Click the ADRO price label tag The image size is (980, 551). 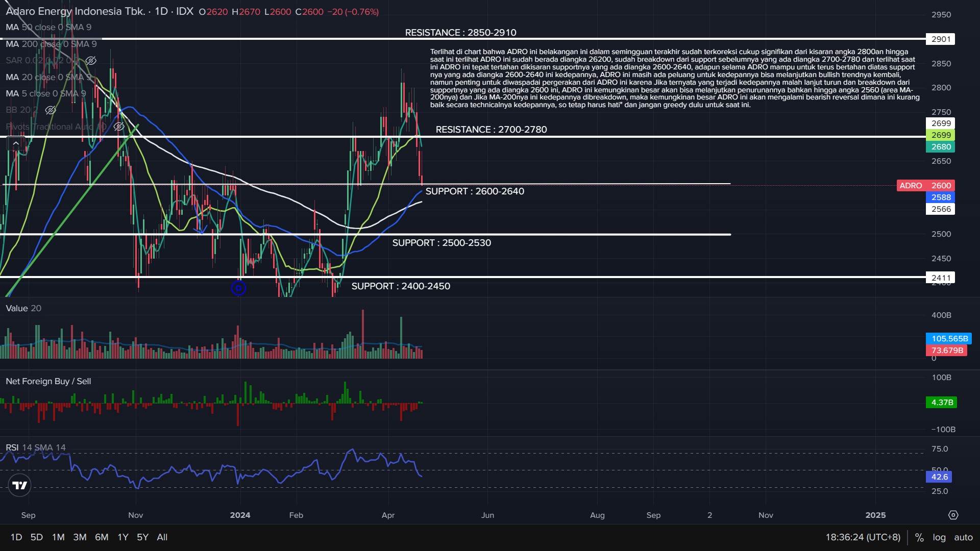(925, 186)
